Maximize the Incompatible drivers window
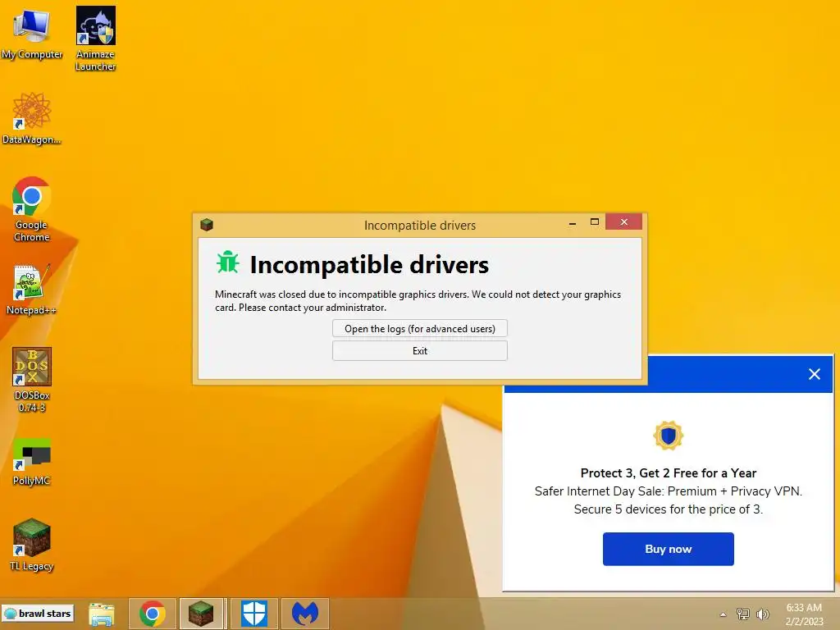The width and height of the screenshot is (840, 630). [595, 221]
